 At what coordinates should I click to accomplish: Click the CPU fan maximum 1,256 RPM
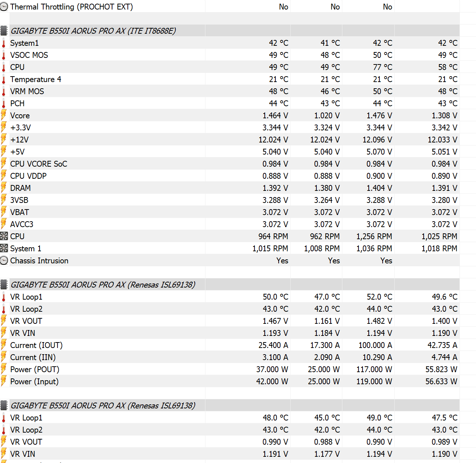click(x=374, y=236)
